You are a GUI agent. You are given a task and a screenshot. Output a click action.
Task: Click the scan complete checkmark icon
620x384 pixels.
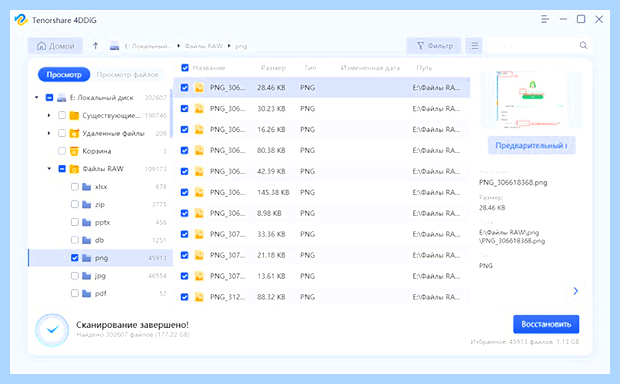click(x=52, y=330)
